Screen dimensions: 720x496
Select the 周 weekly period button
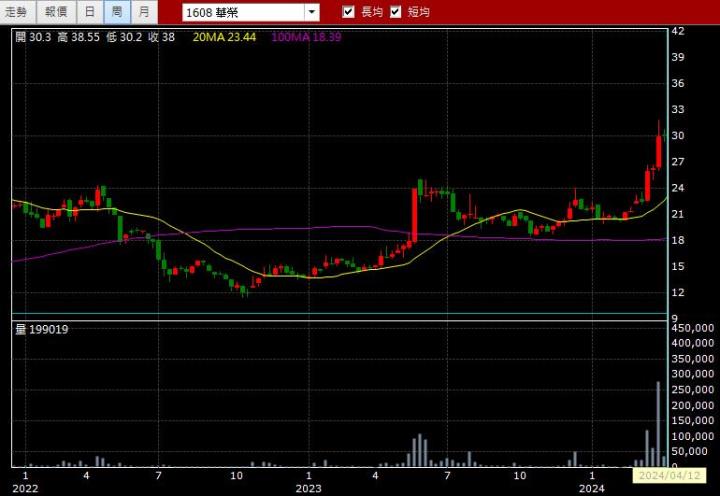coord(117,12)
